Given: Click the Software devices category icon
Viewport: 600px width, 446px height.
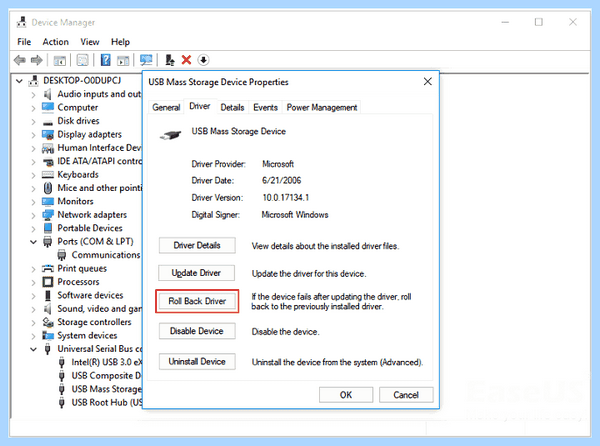Looking at the screenshot, I should (47, 296).
